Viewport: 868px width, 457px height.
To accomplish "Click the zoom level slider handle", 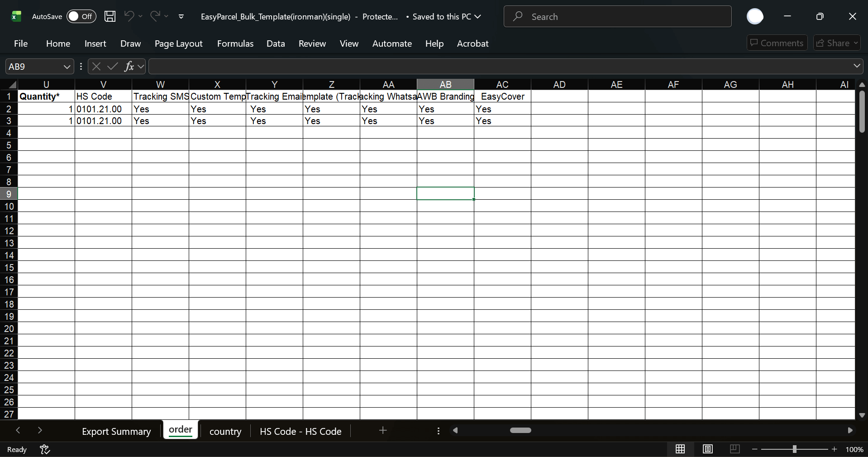I will click(794, 449).
